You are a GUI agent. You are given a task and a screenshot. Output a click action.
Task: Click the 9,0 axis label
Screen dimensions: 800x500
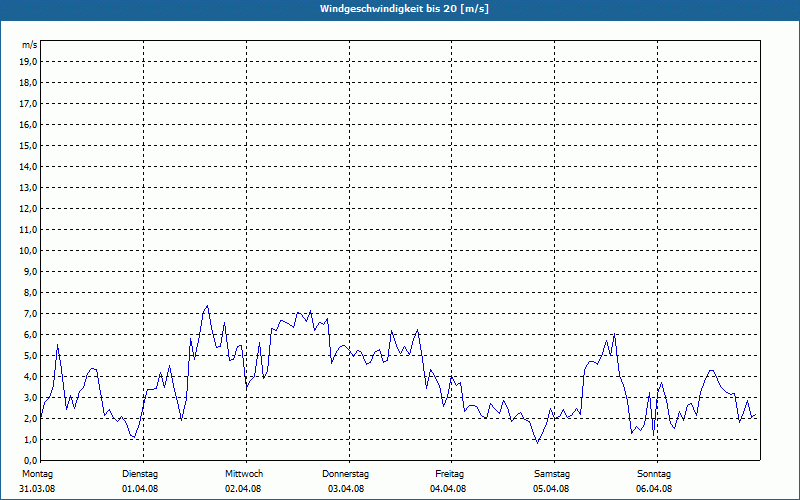(x=30, y=271)
